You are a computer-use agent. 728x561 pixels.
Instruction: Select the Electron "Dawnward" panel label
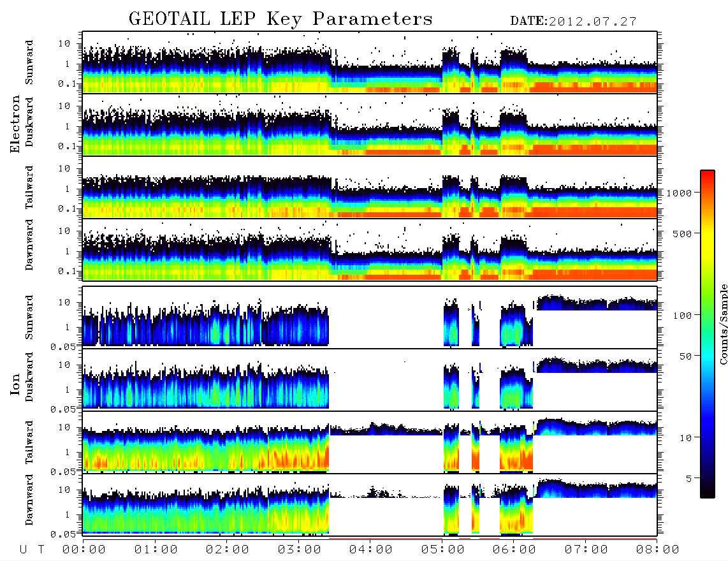tap(29, 245)
